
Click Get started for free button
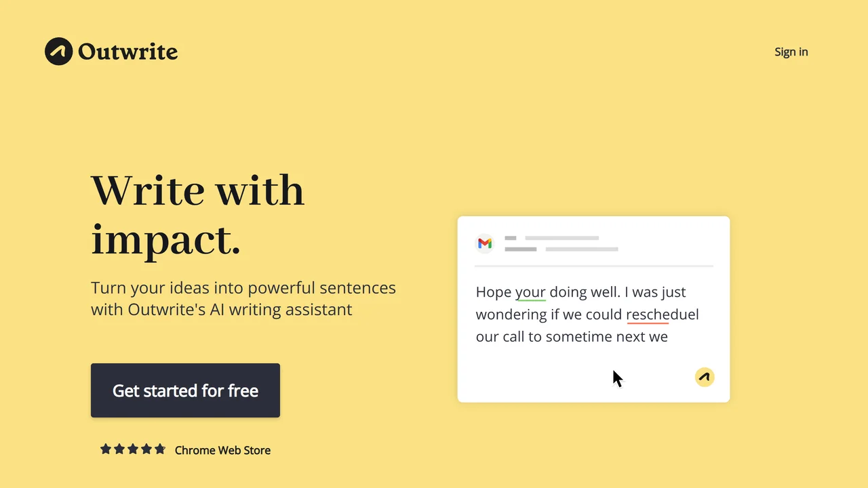coord(185,390)
